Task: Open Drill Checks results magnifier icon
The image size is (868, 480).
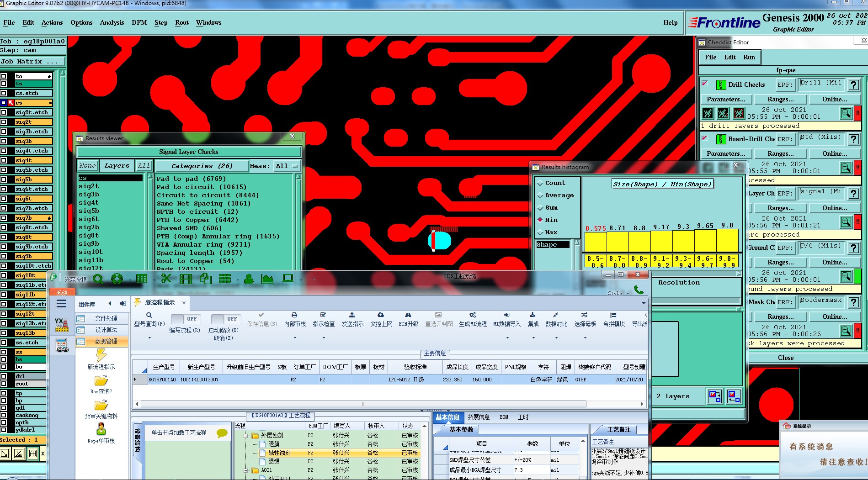Action: click(x=846, y=113)
